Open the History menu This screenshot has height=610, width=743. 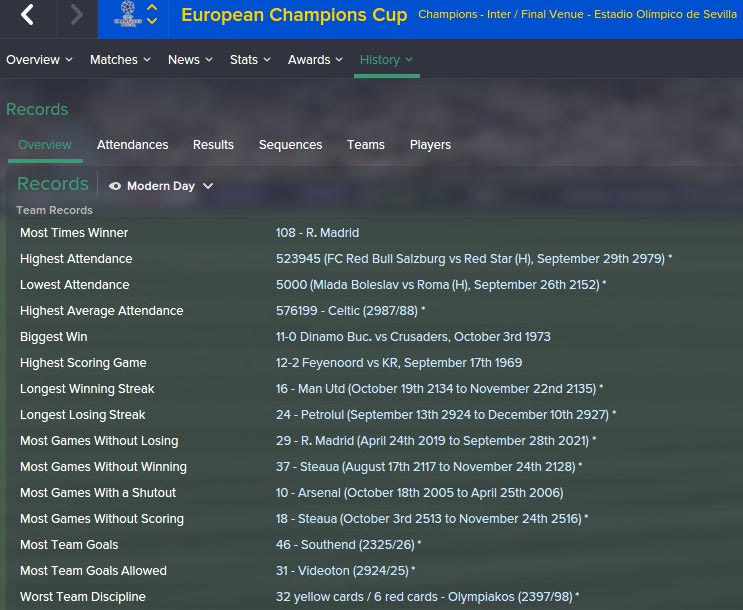[x=386, y=60]
